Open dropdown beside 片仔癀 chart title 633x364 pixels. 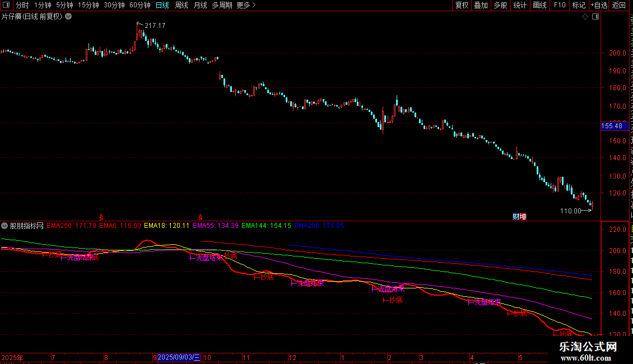(x=69, y=17)
